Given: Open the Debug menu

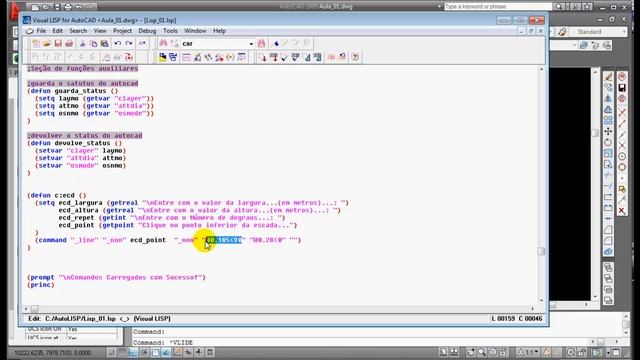Looking at the screenshot, I should 147,31.
